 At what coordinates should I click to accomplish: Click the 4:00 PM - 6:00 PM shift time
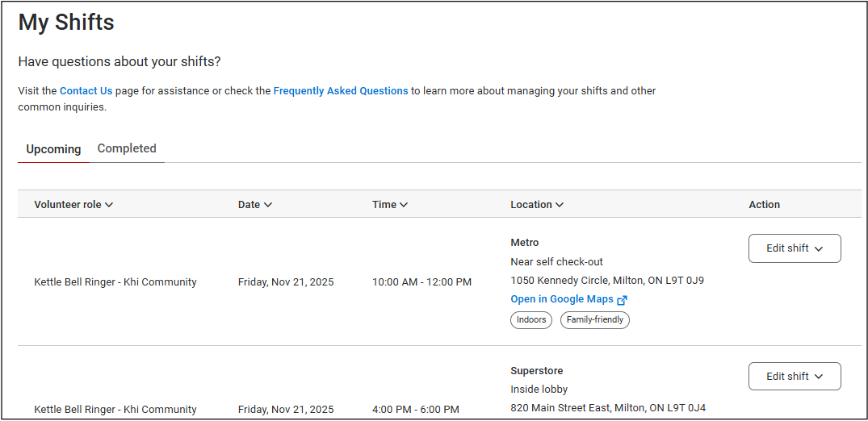pos(415,410)
